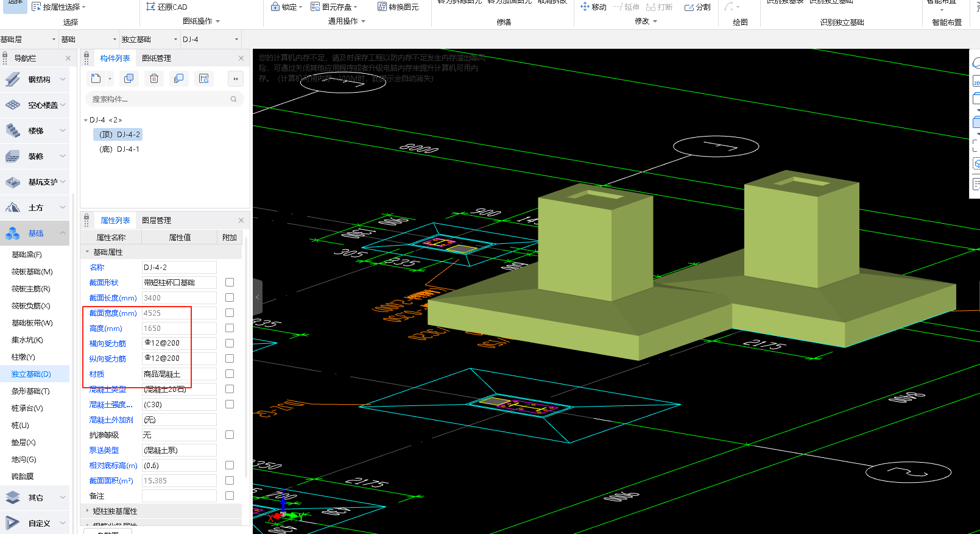Select the 移动 move tool

point(594,7)
